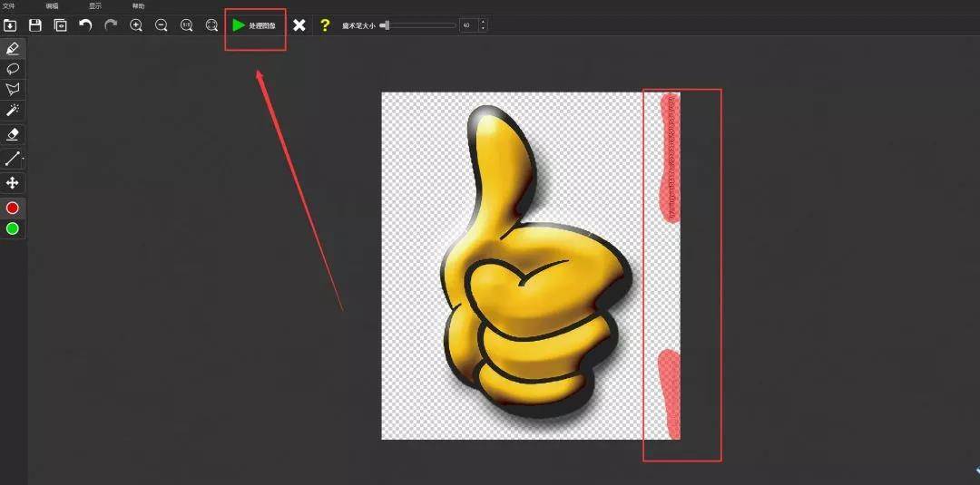Choose the Move tool with the four-way arrows
980x485 pixels.
click(x=13, y=183)
